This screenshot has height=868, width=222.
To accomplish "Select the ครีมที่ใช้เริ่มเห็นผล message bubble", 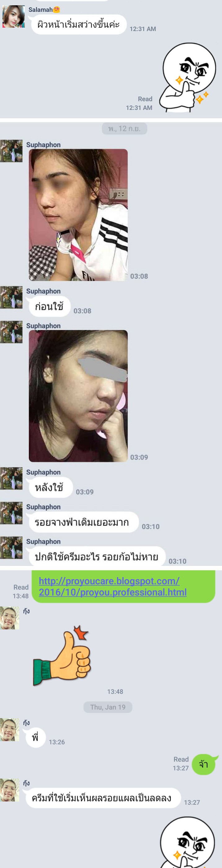I will [x=103, y=798].
